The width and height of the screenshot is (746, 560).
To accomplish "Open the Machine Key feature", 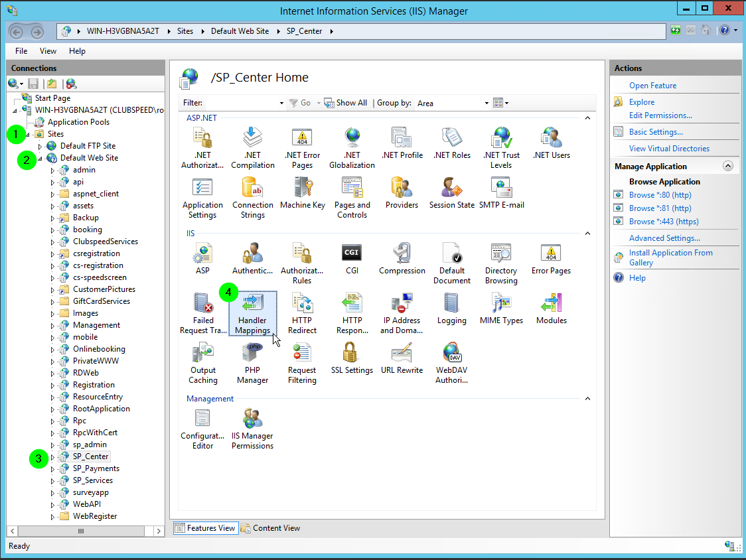I will click(x=303, y=193).
